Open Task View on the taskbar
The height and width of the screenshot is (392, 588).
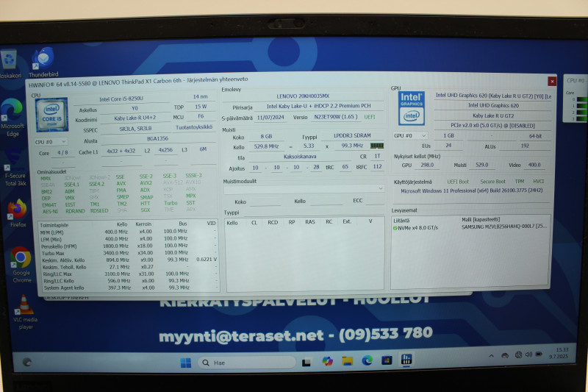tap(306, 363)
